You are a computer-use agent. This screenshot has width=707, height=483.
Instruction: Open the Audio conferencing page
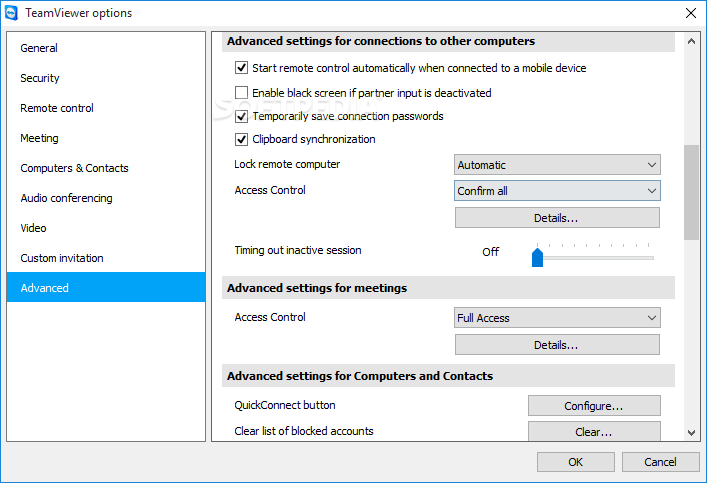point(106,198)
